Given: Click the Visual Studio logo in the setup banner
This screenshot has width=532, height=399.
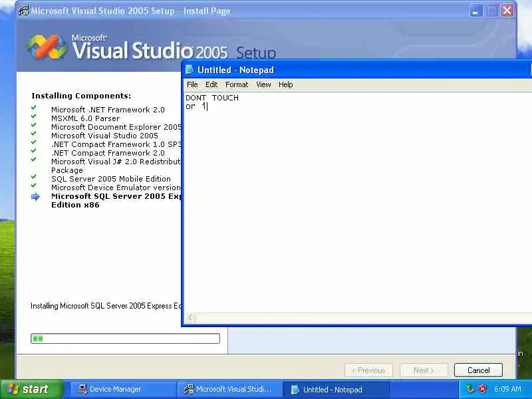Looking at the screenshot, I should tap(47, 47).
